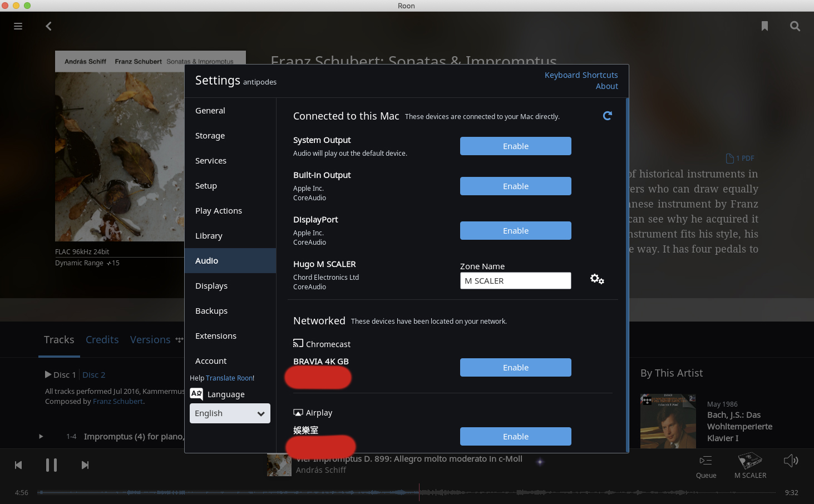Viewport: 814px width, 504px height.
Task: Open Setup settings
Action: [230, 185]
